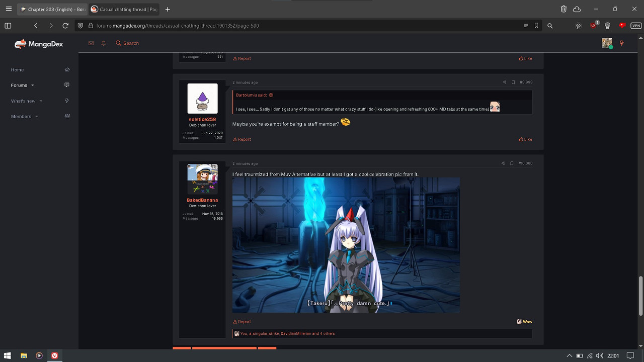Image resolution: width=644 pixels, height=362 pixels.
Task: Enlarge the Muv-Luv celebration screenshot image
Action: tap(346, 245)
